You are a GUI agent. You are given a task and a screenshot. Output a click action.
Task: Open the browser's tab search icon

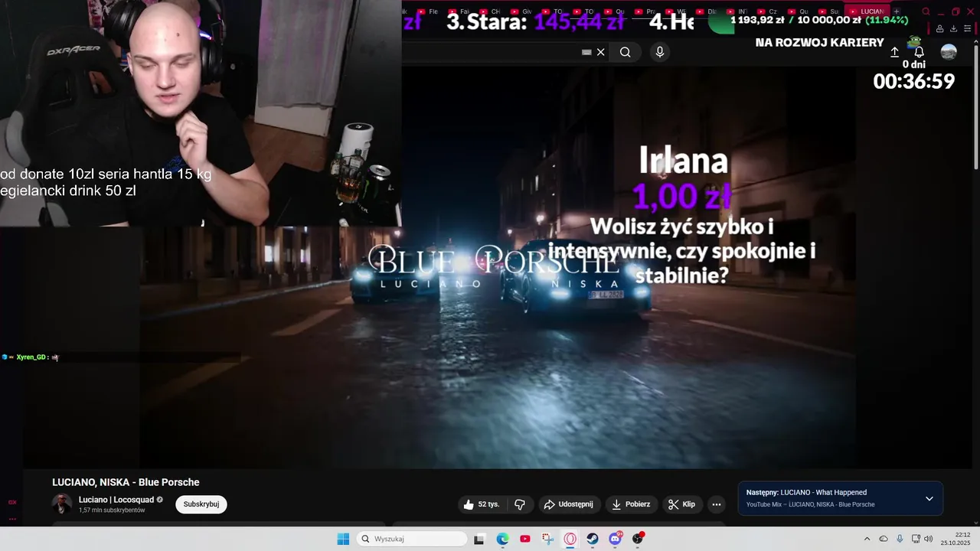pos(926,11)
